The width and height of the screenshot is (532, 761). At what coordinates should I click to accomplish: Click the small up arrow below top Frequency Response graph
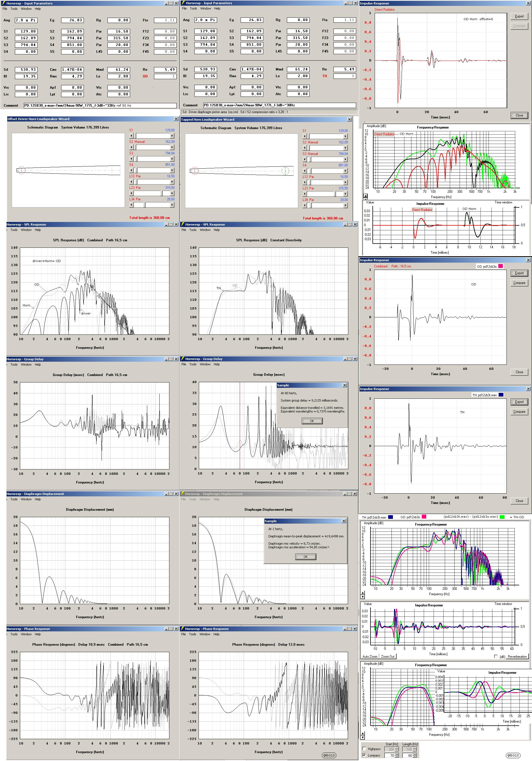pyautogui.click(x=365, y=196)
